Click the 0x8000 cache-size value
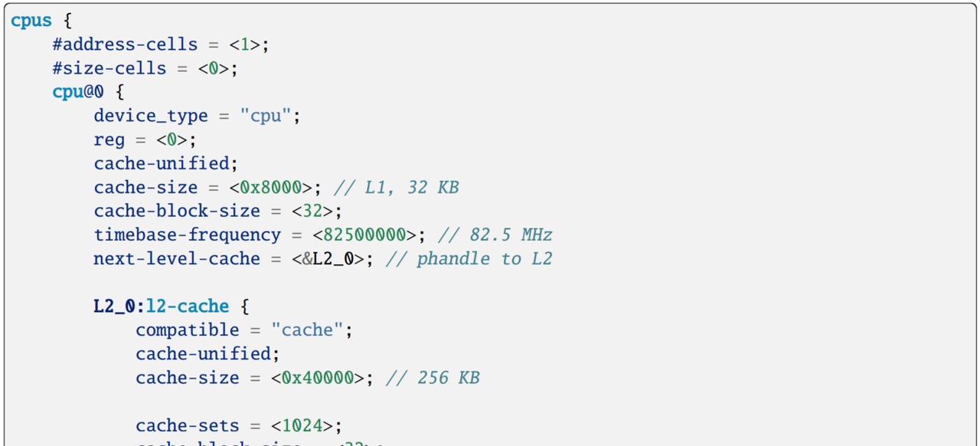The width and height of the screenshot is (980, 446). [276, 187]
